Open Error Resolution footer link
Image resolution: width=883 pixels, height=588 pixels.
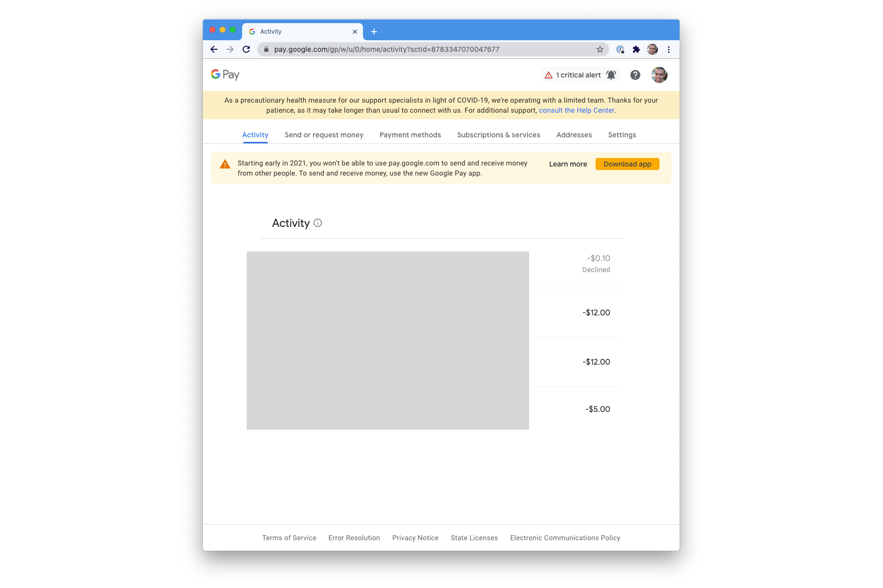(x=354, y=538)
